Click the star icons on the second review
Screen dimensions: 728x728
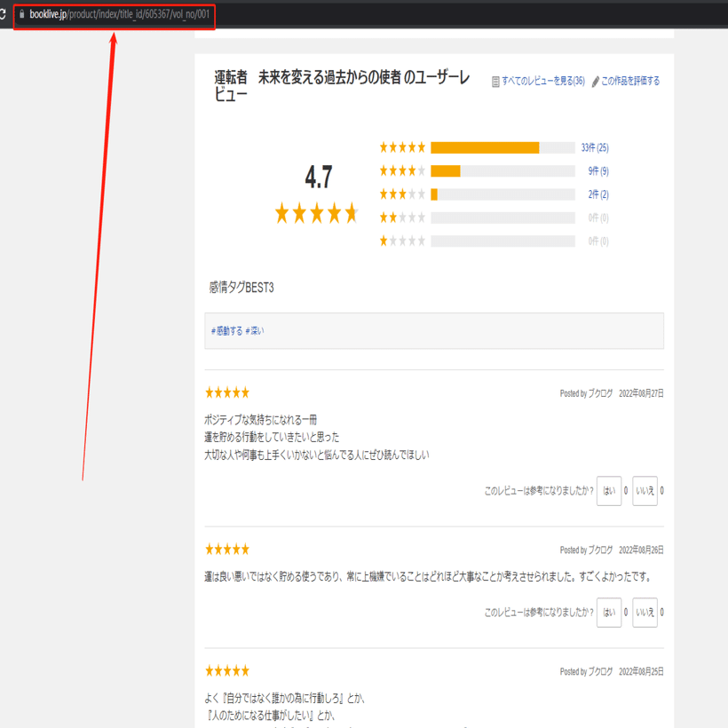pyautogui.click(x=226, y=549)
